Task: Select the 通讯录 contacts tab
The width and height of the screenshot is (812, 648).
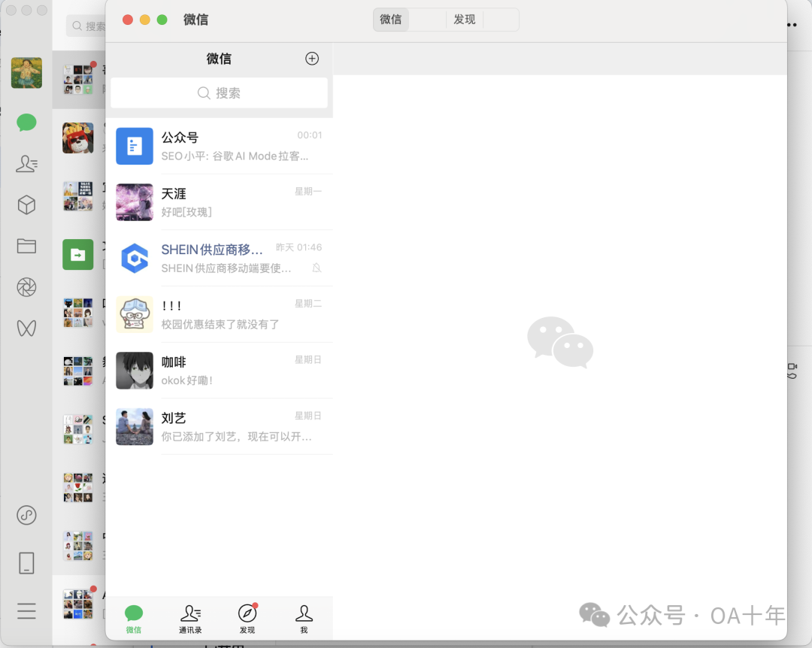Action: click(x=190, y=619)
